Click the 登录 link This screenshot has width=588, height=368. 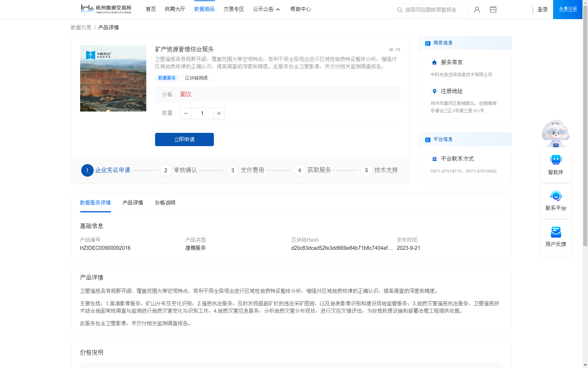542,10
